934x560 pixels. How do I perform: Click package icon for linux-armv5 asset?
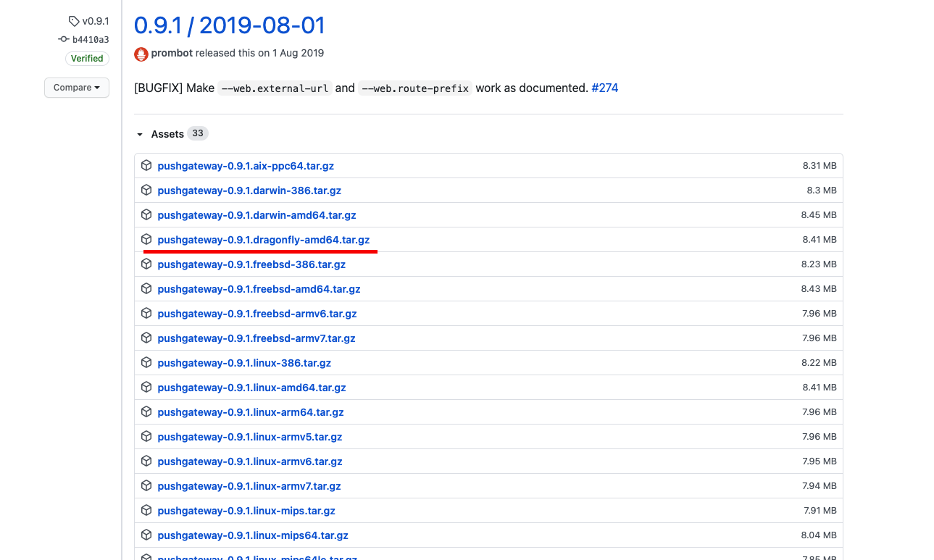[x=146, y=436]
